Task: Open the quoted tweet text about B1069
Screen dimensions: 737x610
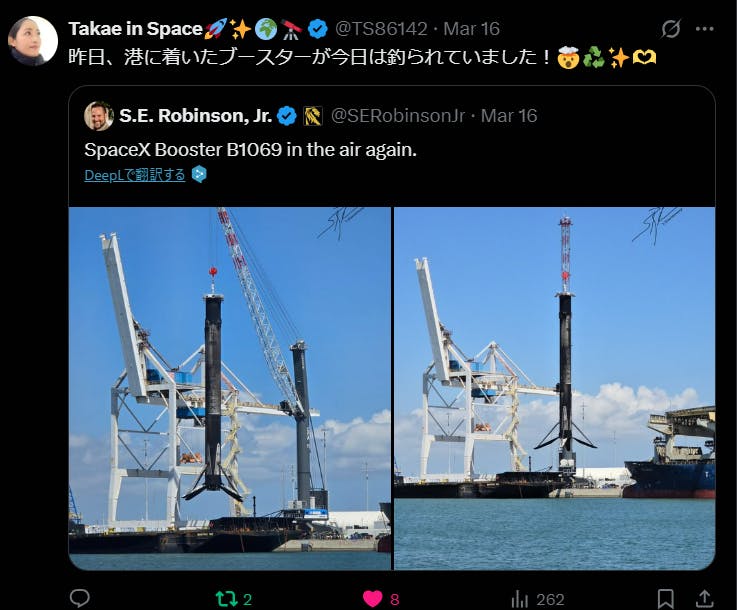Action: point(251,149)
